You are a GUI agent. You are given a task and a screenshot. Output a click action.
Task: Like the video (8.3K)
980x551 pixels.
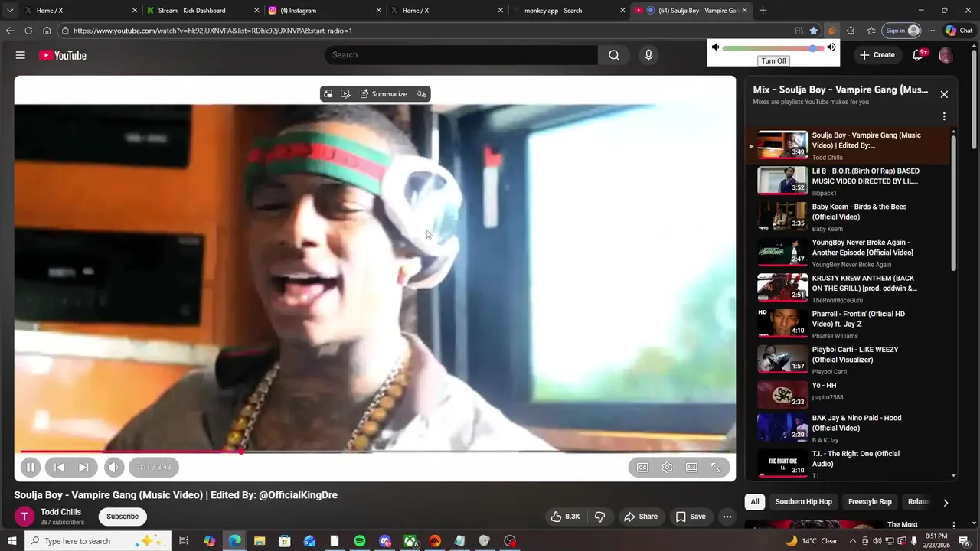coord(565,517)
